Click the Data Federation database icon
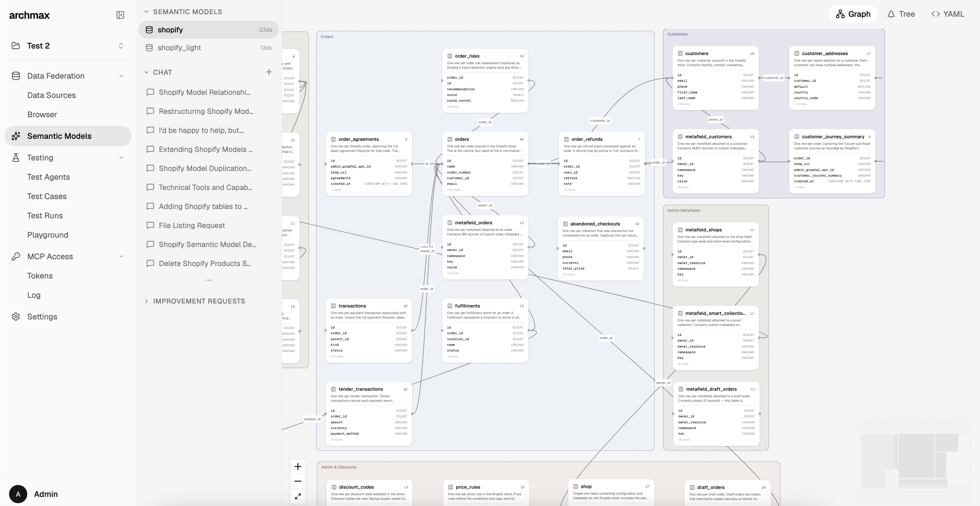The height and width of the screenshot is (506, 980). [16, 76]
